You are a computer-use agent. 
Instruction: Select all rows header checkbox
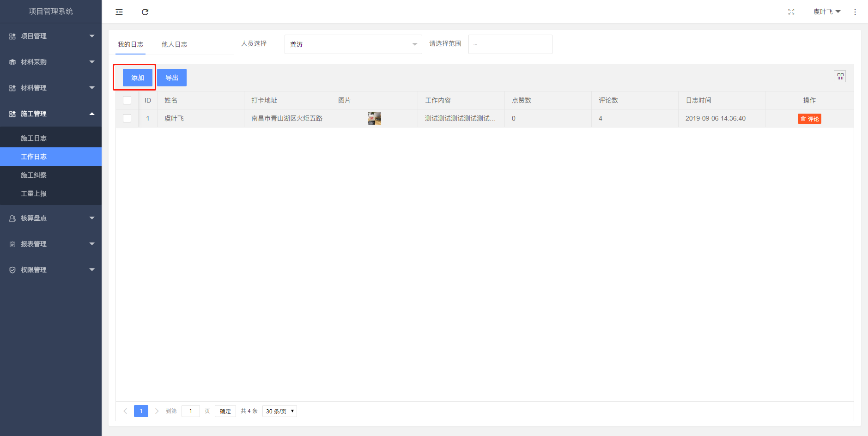pos(127,100)
